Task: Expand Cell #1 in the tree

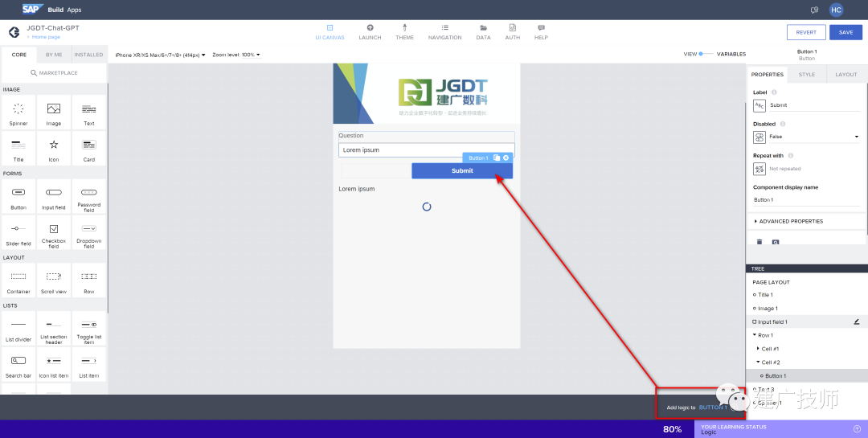Action: pos(758,349)
